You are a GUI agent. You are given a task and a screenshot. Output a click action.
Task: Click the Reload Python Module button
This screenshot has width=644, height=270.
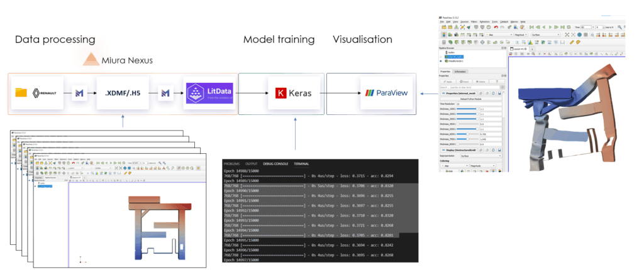click(471, 99)
